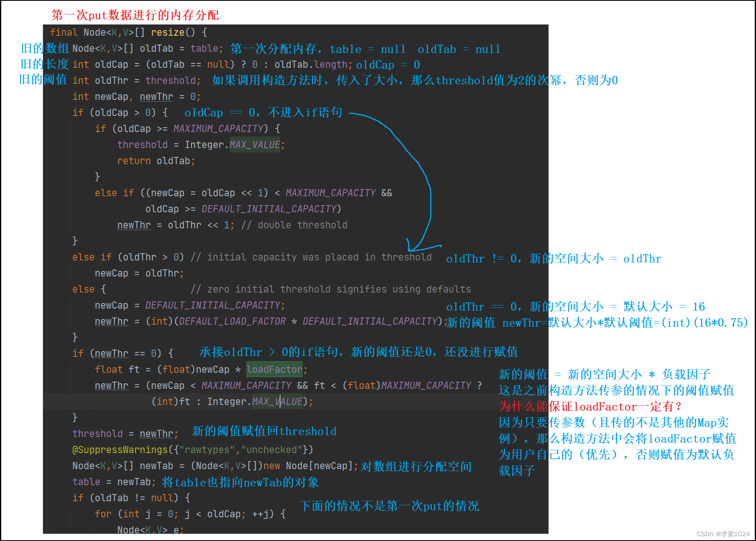Click the 'zero initial threshold signifies using defaults' comment

pyautogui.click(x=331, y=289)
